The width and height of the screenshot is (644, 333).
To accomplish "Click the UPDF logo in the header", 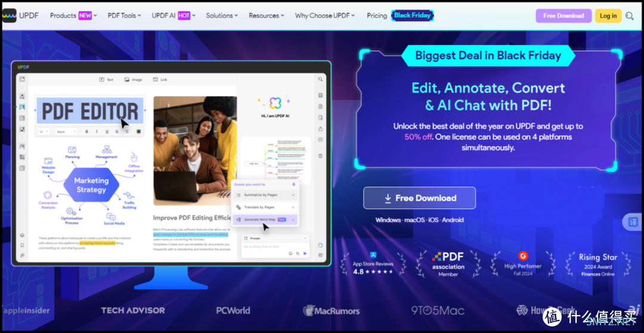I will click(20, 15).
